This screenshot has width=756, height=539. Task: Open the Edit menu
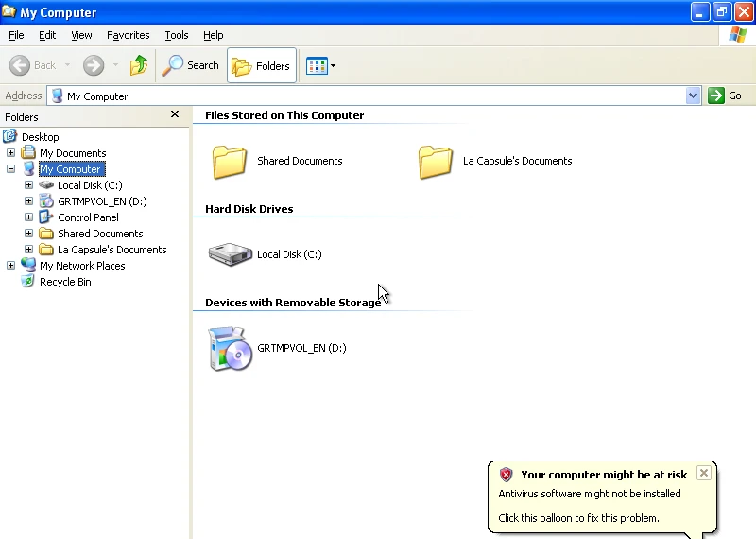tap(47, 35)
